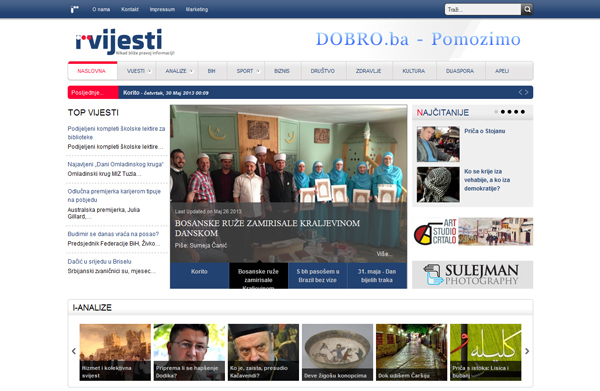Viewport: 600px width, 391px height.
Task: Open Priča o Stojanu article link
Action: pos(484,131)
